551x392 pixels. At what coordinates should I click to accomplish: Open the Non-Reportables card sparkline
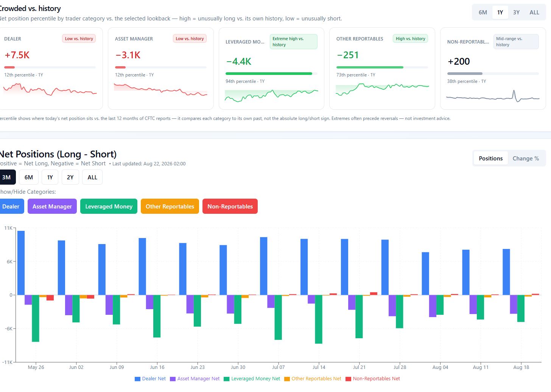[x=493, y=96]
